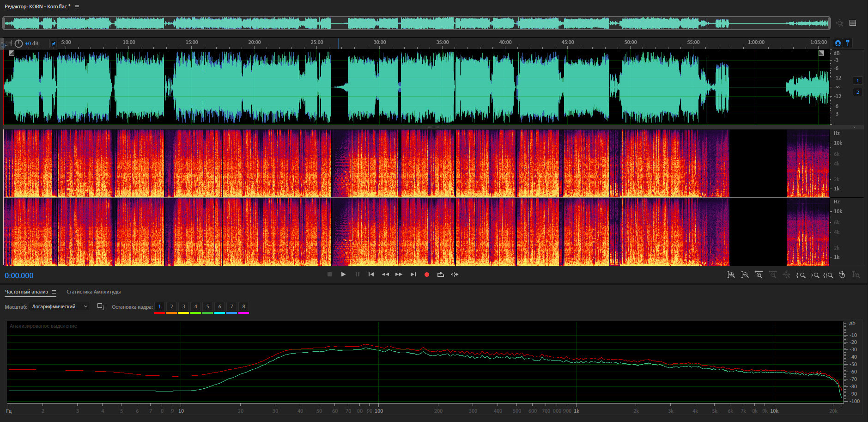Switch to Статистика Амплитуды tab
Image resolution: width=868 pixels, height=422 pixels.
(x=93, y=292)
